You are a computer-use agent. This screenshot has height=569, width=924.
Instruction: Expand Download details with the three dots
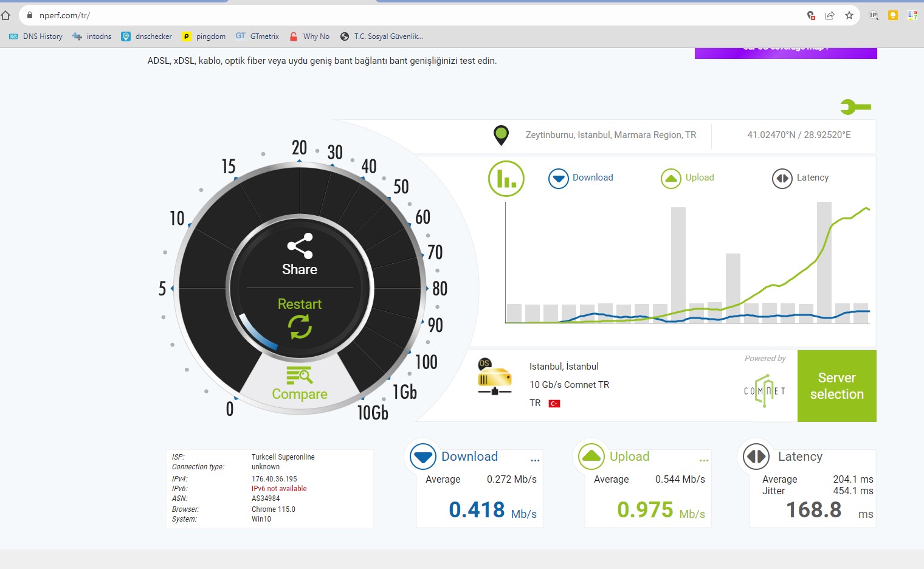pyautogui.click(x=535, y=460)
